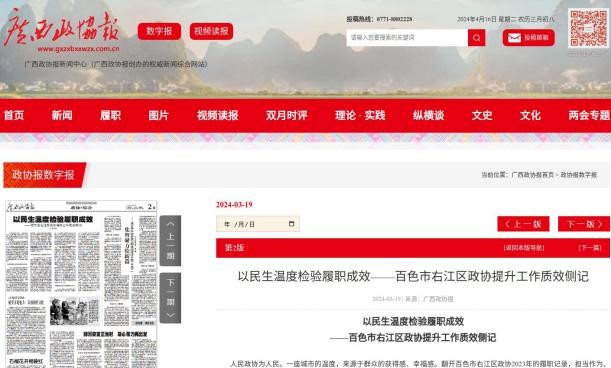Click the 广西政协报 logo
This screenshot has width=611, height=368.
(x=61, y=28)
